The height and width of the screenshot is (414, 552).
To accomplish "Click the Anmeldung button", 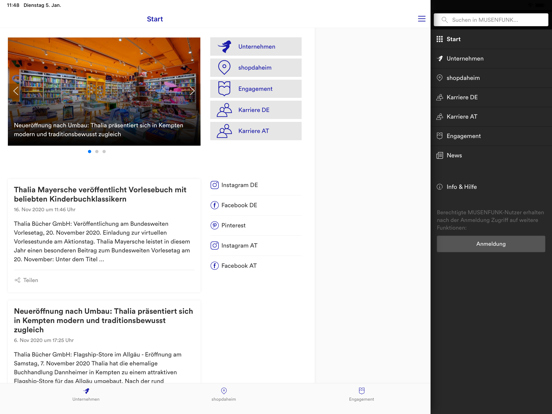I will 491,244.
